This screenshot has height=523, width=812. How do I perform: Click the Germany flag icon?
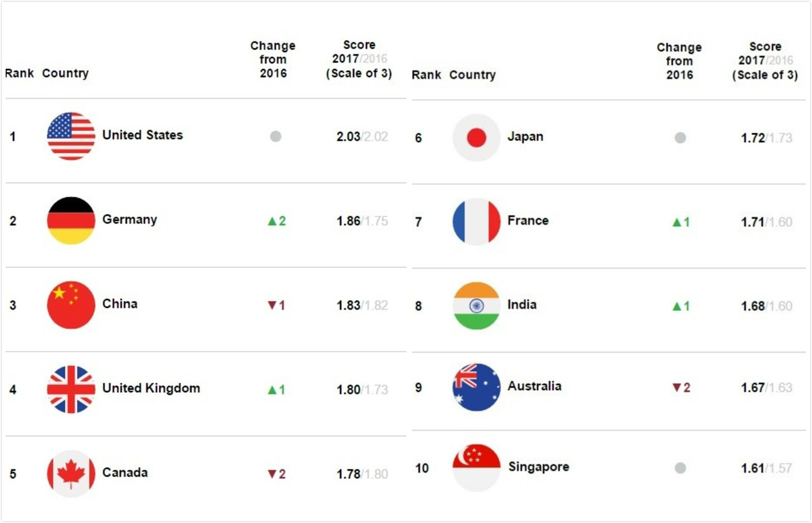(x=71, y=221)
